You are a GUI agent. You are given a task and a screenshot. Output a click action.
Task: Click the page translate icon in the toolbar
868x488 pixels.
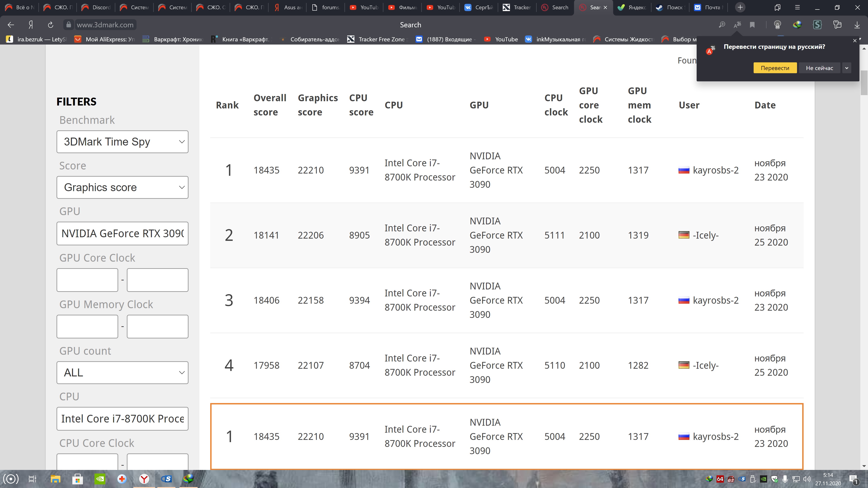click(x=737, y=25)
